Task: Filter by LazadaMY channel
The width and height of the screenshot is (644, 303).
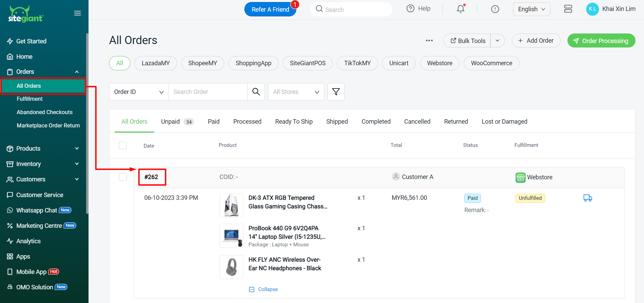Action: coord(156,63)
